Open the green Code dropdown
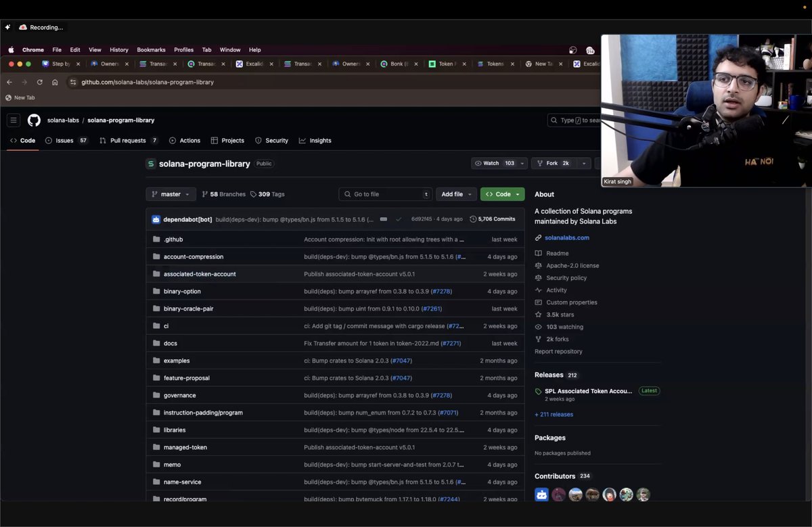 [503, 194]
